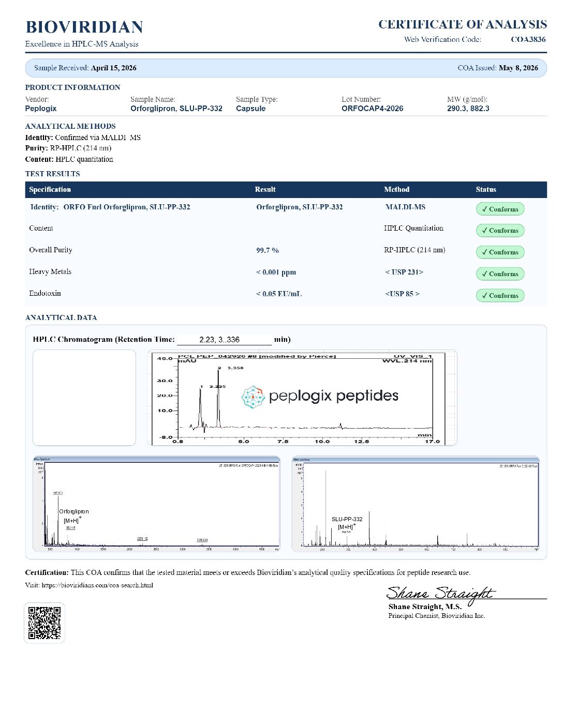
Task: Click the Conforms badge for Endotoxin
Action: (500, 296)
